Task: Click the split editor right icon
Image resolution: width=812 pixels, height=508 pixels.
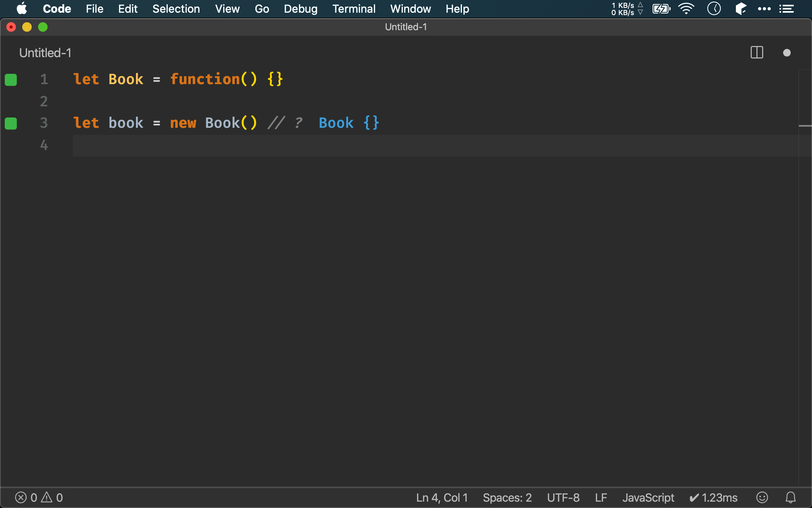Action: pyautogui.click(x=756, y=52)
